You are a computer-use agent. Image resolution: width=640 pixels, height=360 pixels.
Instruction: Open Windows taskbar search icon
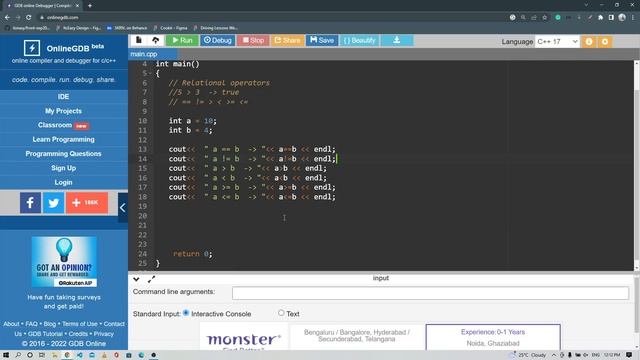click(18, 355)
